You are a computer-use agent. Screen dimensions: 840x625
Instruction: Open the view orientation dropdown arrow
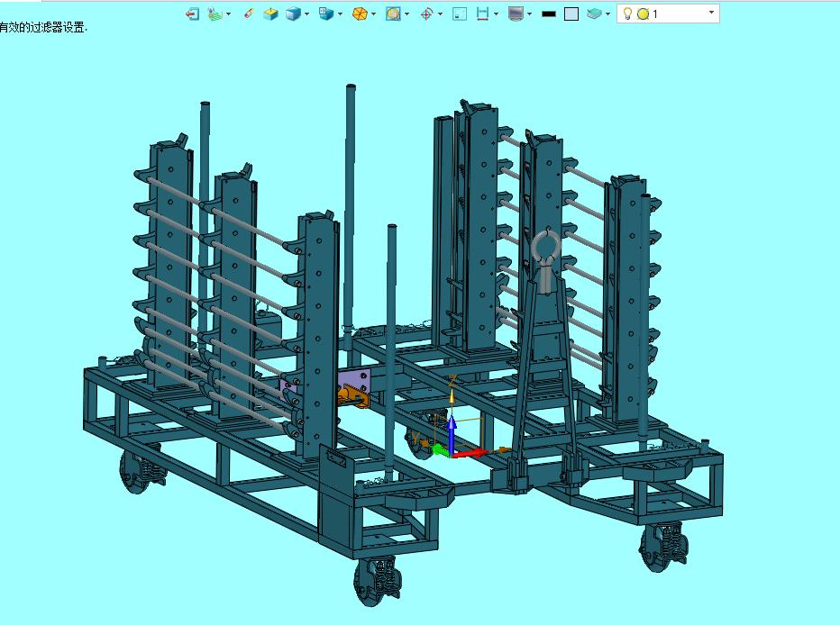coord(340,14)
